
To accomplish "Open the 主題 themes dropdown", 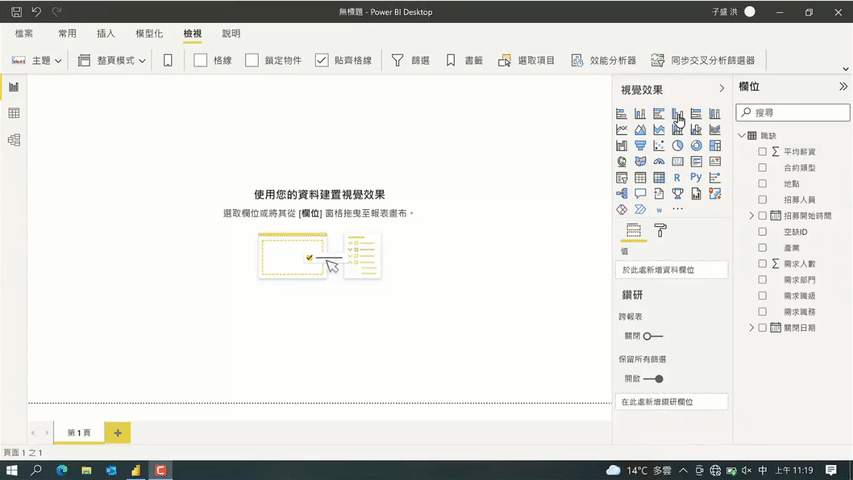I will tap(36, 60).
